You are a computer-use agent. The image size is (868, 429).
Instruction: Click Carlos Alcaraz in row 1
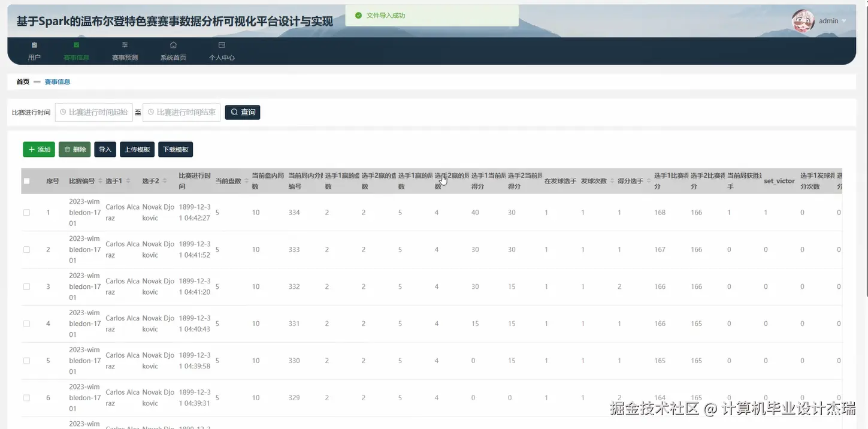click(x=123, y=213)
